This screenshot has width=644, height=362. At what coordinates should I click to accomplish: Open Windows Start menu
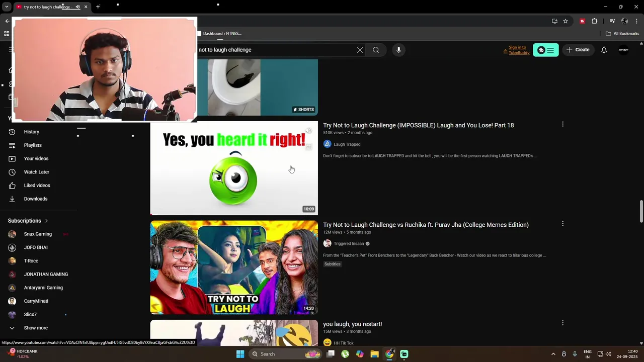tap(240, 354)
